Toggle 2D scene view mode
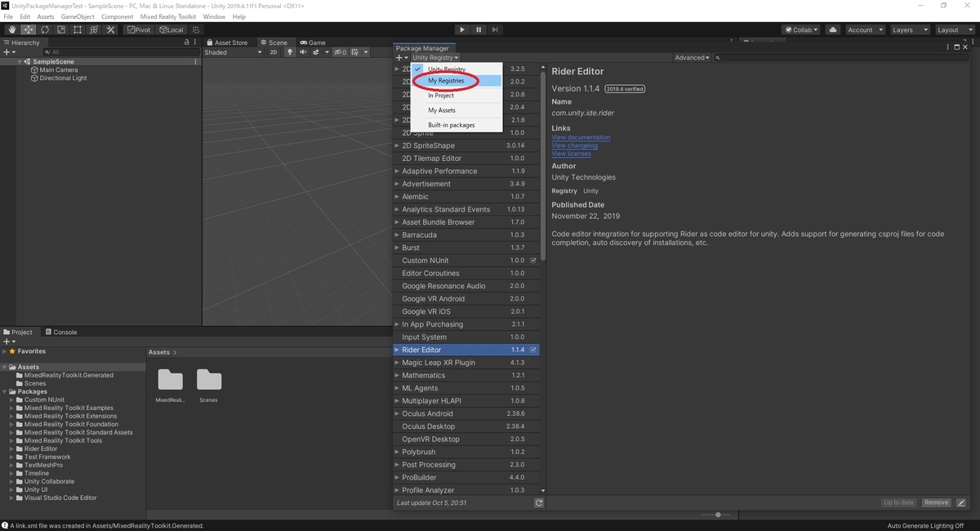980x531 pixels. (274, 52)
